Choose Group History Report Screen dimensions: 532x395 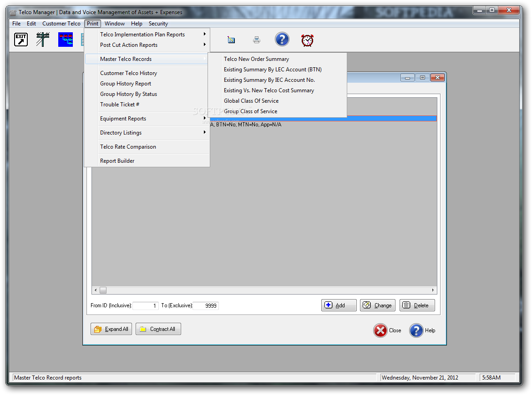pyautogui.click(x=147, y=83)
